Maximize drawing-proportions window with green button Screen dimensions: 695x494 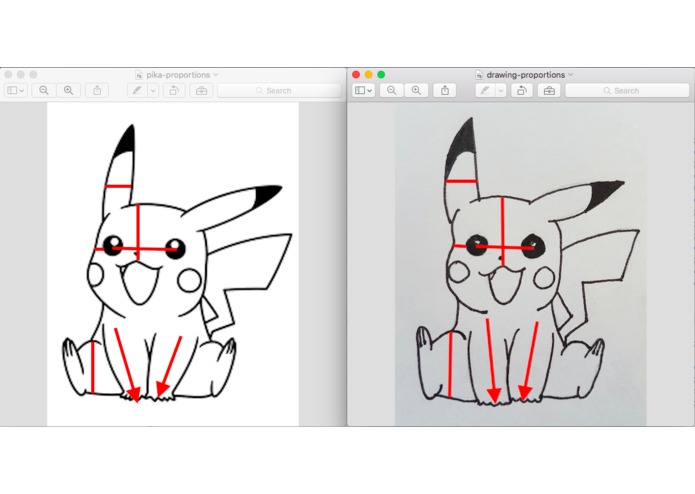(x=381, y=74)
